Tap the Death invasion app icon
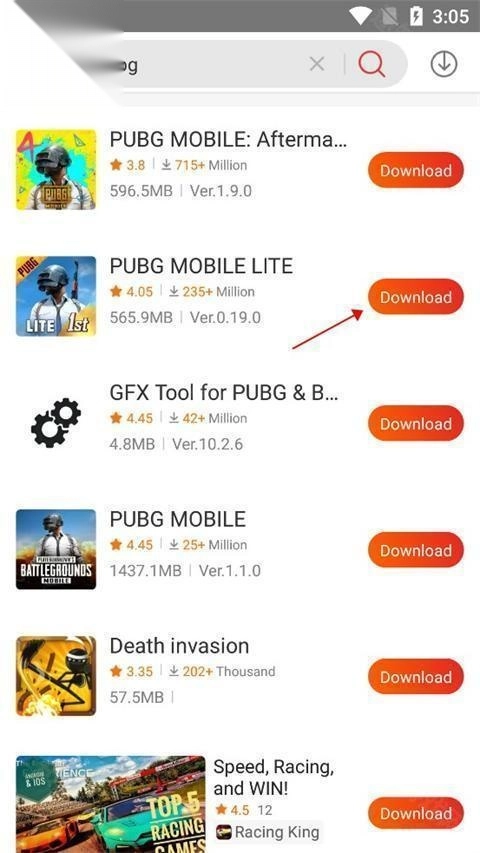The height and width of the screenshot is (853, 480). pyautogui.click(x=56, y=676)
